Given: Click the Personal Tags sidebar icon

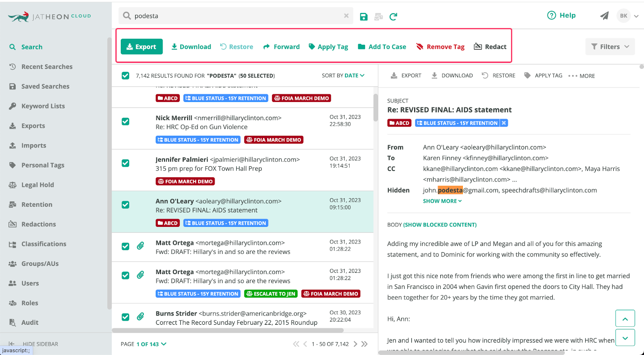Looking at the screenshot, I should (12, 165).
